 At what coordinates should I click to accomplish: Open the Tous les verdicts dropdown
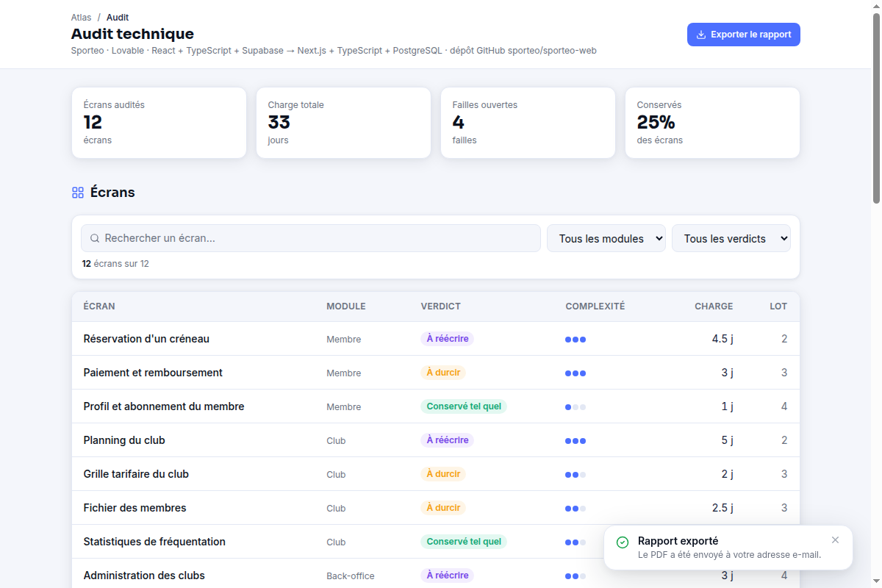click(731, 238)
